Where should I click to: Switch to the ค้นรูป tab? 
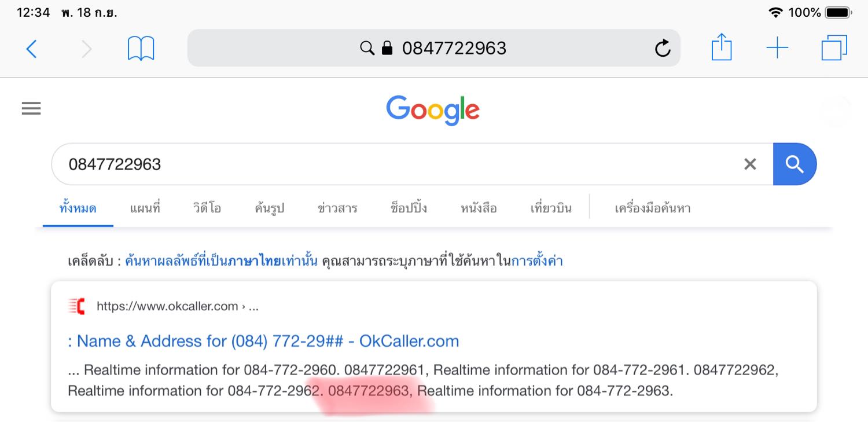269,208
